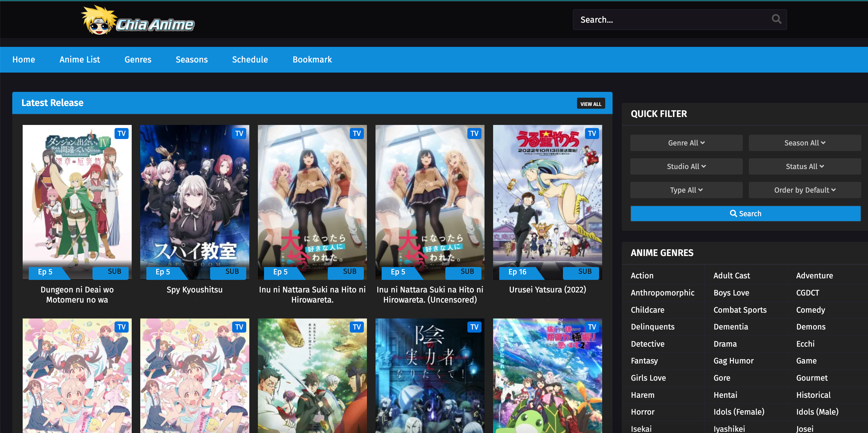Expand the Studio All dropdown
This screenshot has height=433, width=868.
[x=686, y=167]
